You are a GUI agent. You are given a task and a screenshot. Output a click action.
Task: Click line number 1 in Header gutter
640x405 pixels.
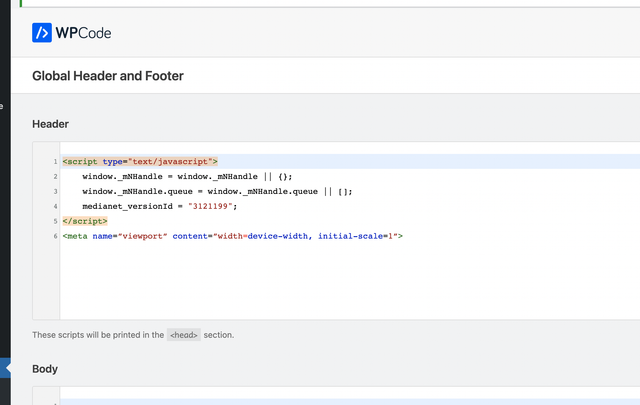point(56,162)
